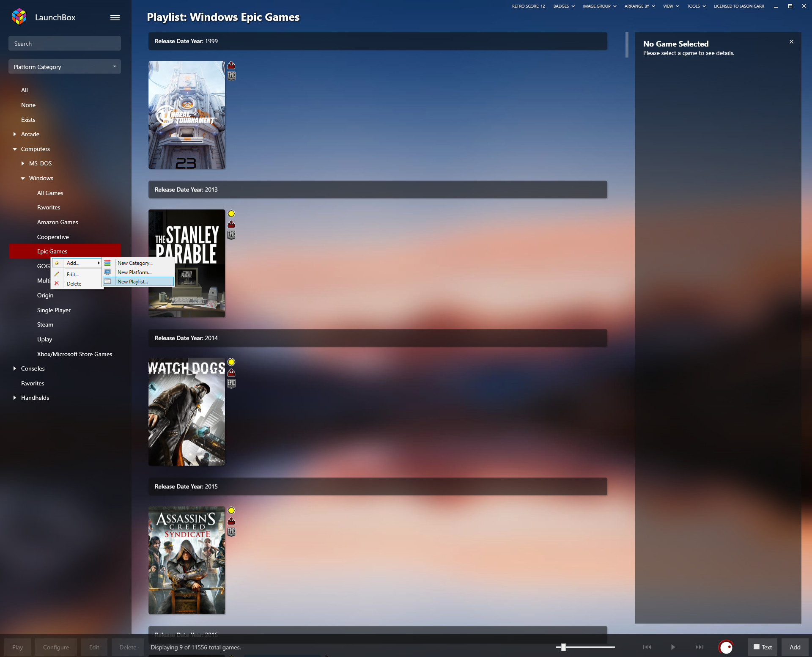812x657 pixels.
Task: Click the yellow star badge on Stanley Parable
Action: [231, 214]
